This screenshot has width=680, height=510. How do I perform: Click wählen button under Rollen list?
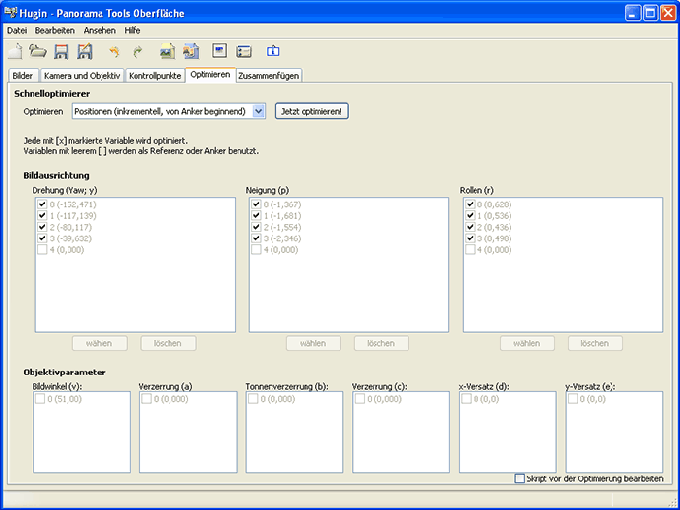coord(527,343)
